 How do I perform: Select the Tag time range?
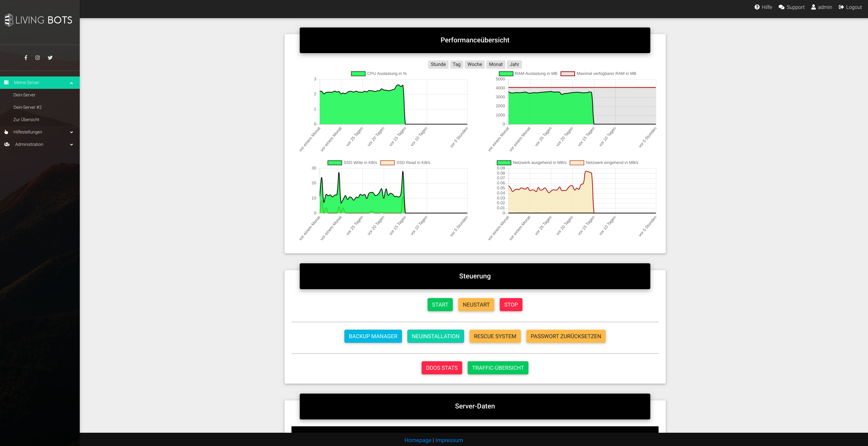click(456, 64)
